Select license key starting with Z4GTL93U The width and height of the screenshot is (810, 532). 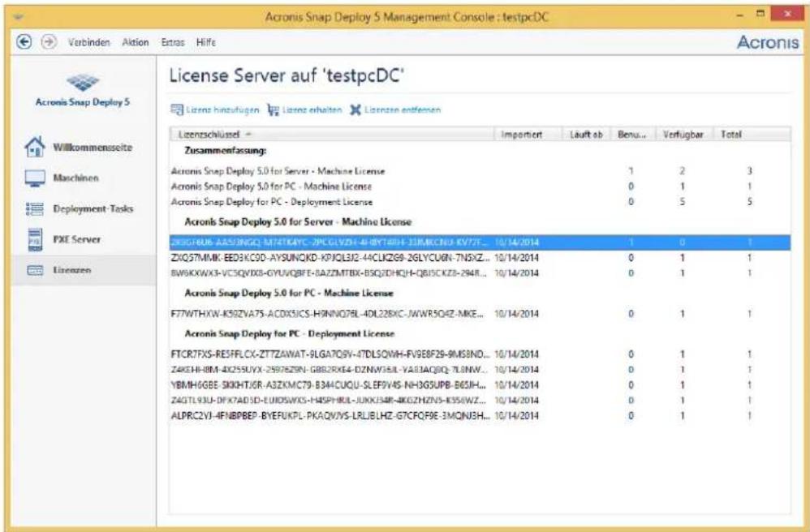pos(480,401)
